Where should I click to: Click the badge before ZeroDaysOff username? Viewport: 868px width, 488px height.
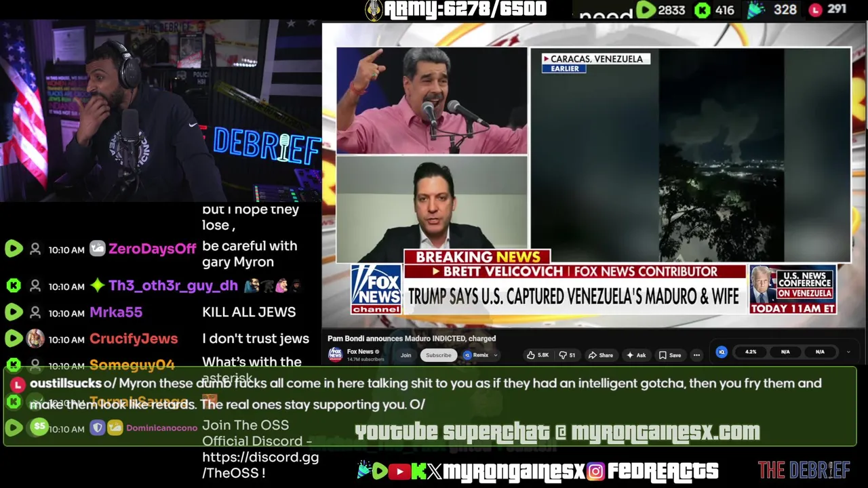pos(98,249)
